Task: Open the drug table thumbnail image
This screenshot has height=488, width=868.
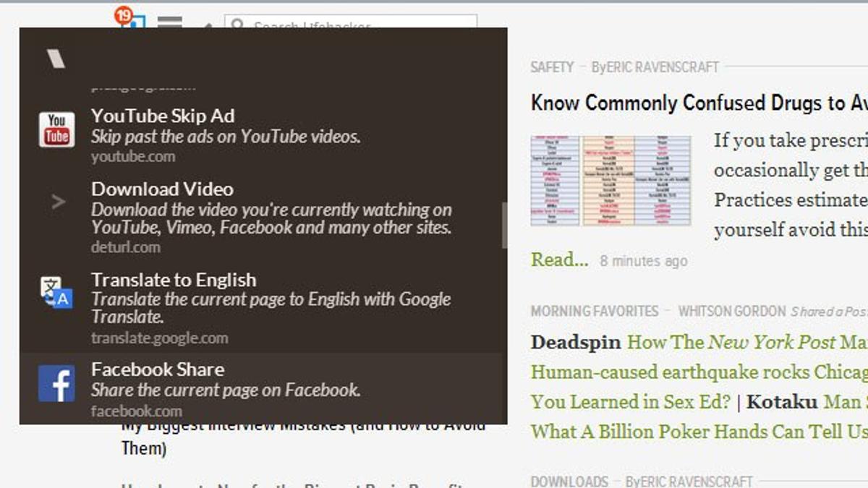Action: (610, 181)
